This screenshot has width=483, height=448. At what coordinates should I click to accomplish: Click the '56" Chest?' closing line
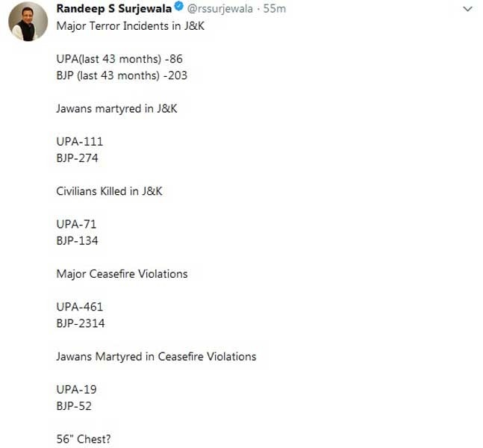[x=84, y=439]
